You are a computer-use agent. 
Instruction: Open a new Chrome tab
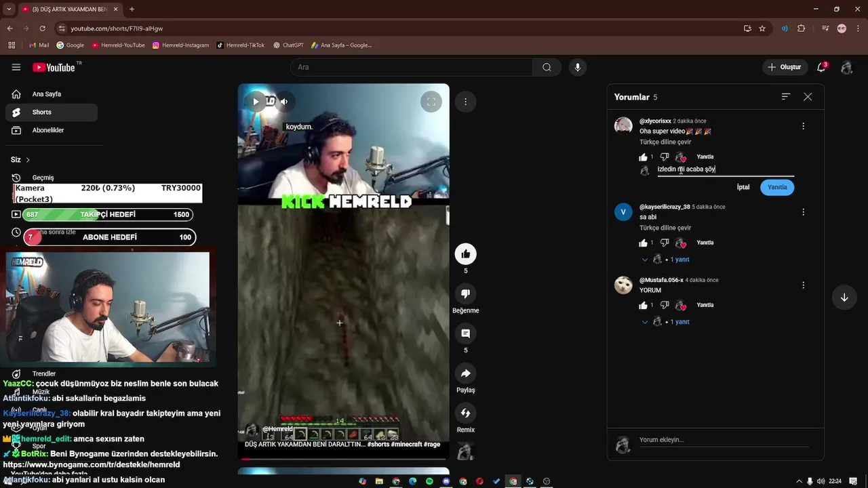point(132,9)
